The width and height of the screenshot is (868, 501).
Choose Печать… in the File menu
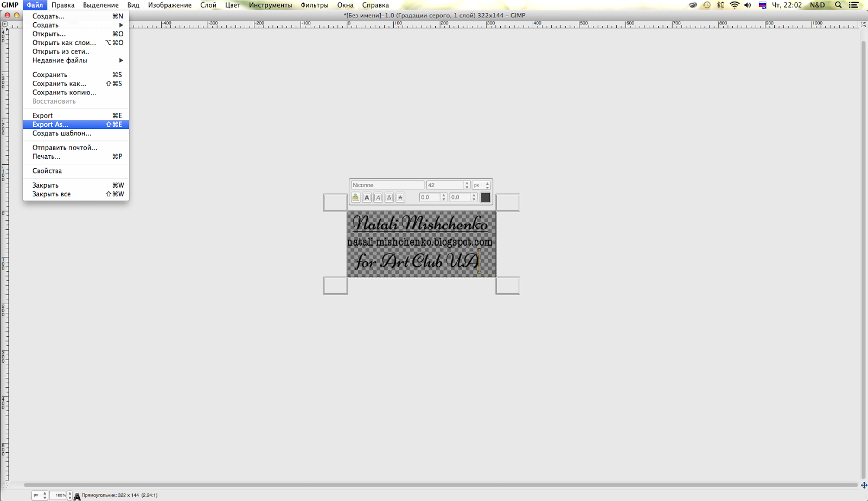click(76, 156)
